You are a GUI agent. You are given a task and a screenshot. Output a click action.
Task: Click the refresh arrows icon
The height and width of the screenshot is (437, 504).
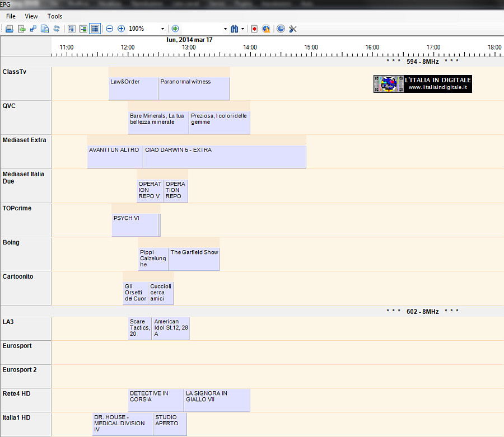coord(56,29)
